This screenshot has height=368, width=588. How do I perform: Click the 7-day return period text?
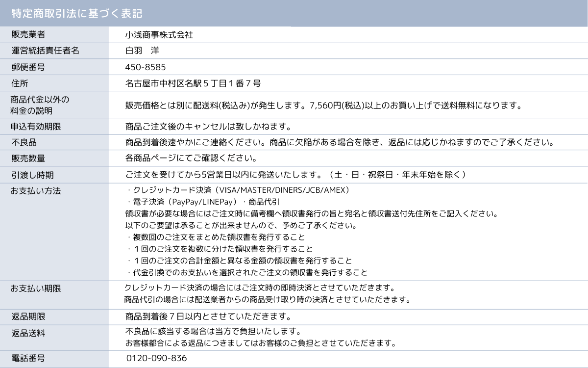coord(209,315)
